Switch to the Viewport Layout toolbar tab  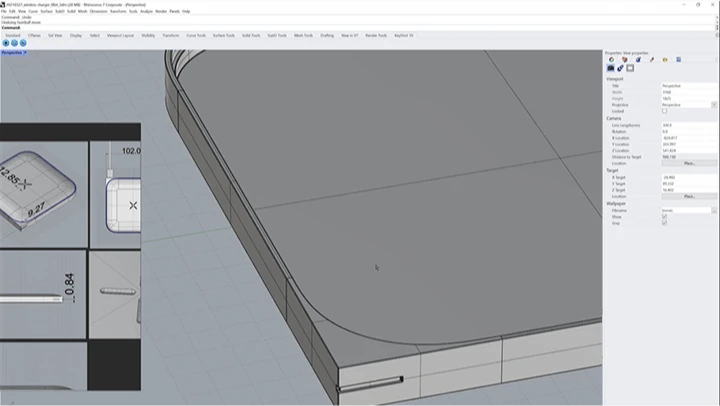120,35
